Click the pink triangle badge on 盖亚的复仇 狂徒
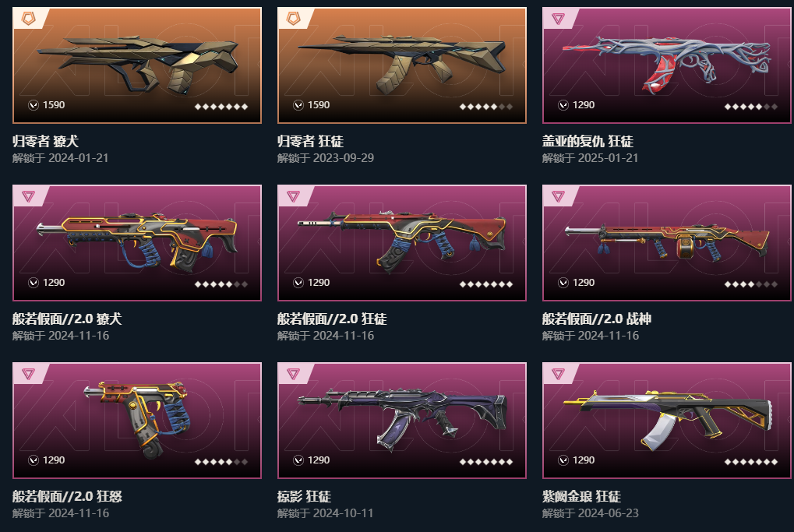The image size is (794, 532). 558,19
